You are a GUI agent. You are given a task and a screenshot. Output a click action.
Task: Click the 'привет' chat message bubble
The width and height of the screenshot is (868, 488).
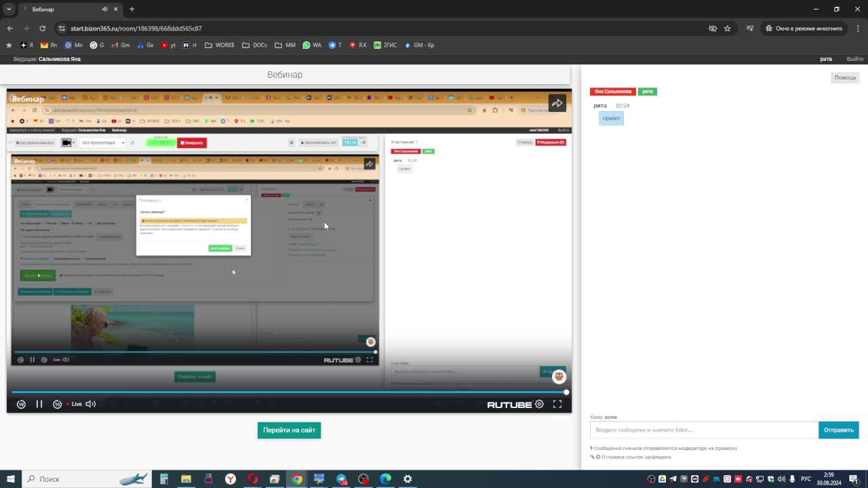(x=611, y=118)
